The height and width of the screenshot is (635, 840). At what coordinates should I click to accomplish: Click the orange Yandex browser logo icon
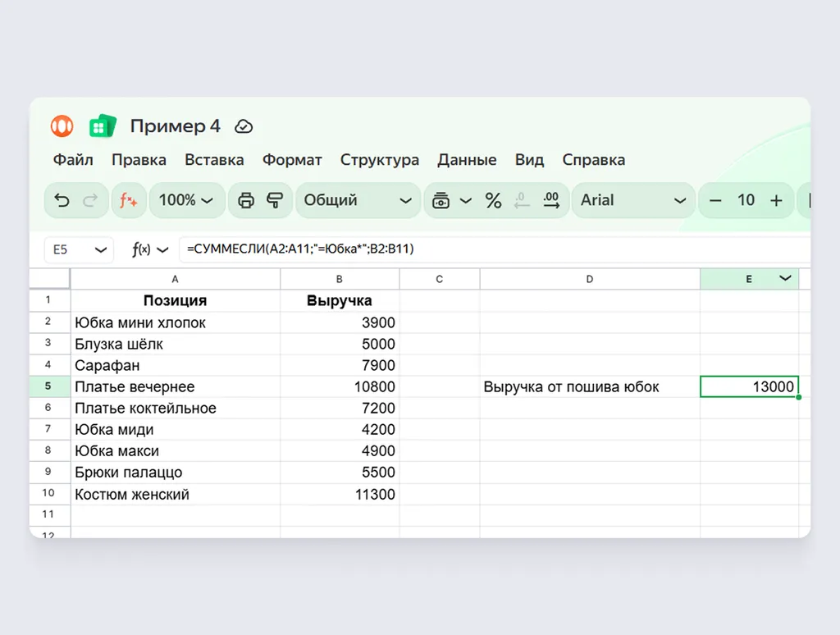click(62, 126)
